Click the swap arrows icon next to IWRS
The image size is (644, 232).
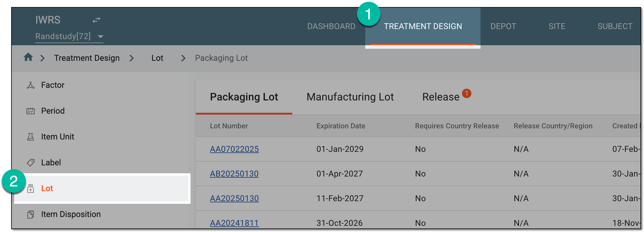(x=96, y=20)
